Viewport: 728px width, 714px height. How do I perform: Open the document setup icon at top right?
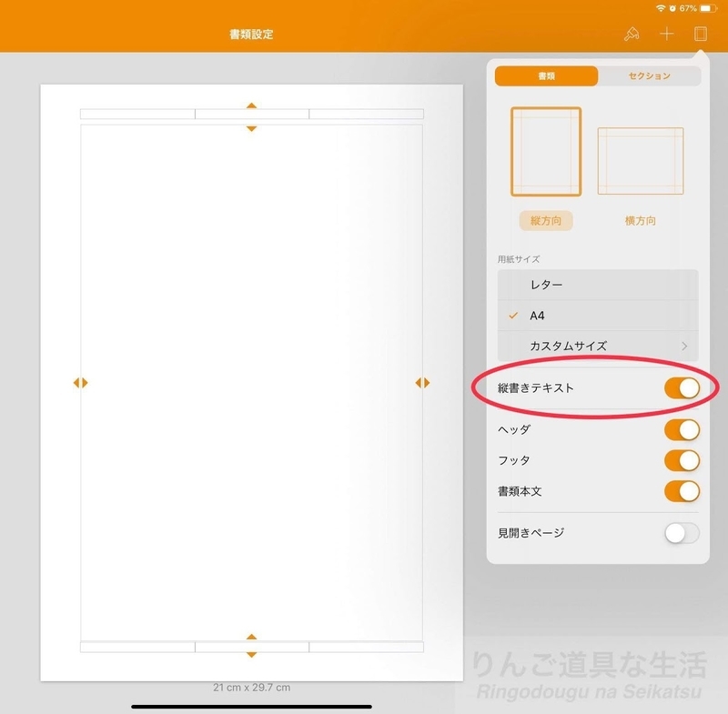pyautogui.click(x=701, y=35)
